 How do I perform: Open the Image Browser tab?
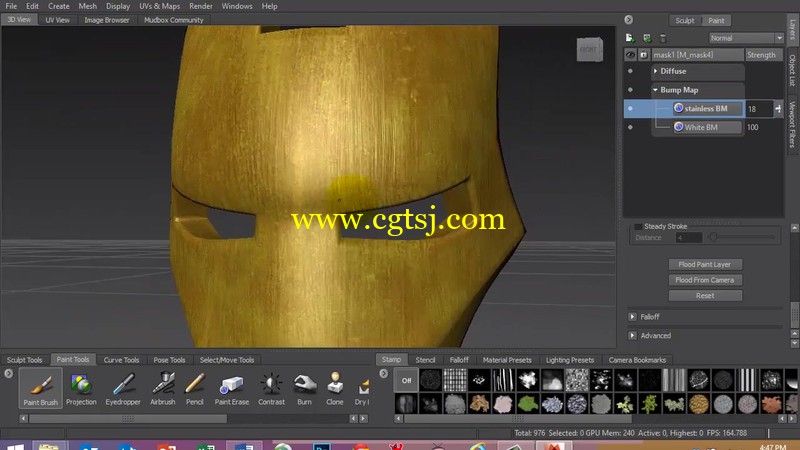(107, 20)
